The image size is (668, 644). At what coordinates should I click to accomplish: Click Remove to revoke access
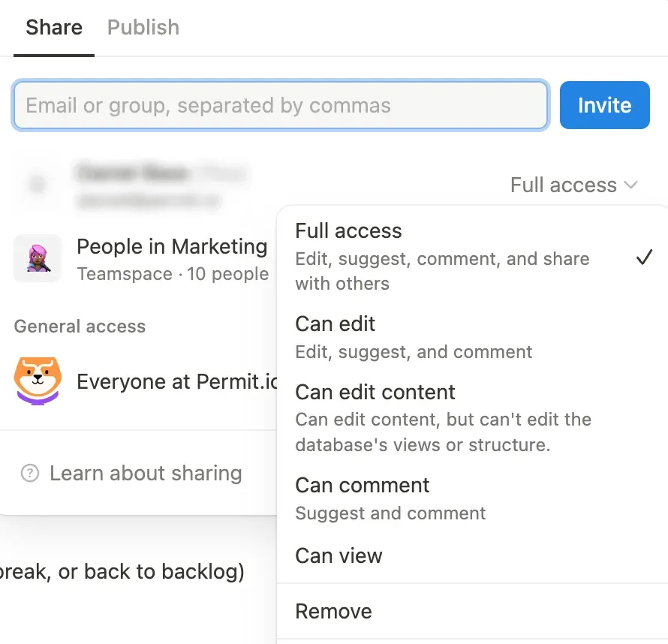click(334, 611)
